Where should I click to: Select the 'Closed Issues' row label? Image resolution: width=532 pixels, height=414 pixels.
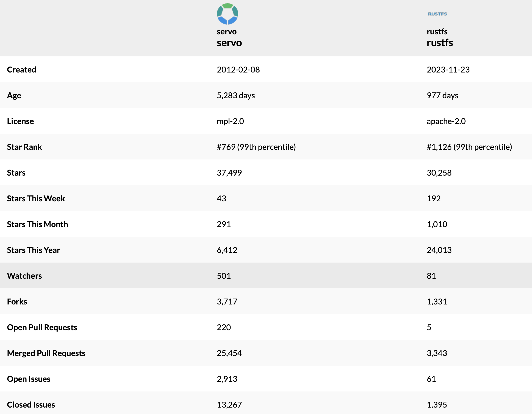(x=31, y=405)
